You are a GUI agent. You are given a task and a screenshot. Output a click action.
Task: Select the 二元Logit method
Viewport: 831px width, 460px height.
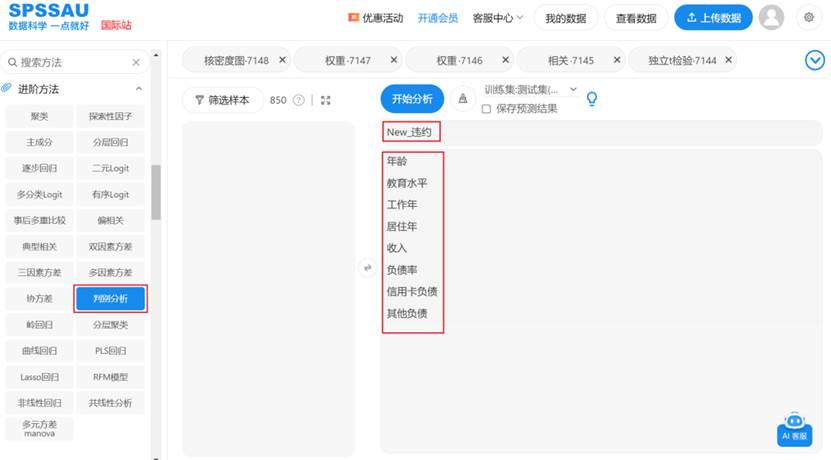(x=110, y=168)
